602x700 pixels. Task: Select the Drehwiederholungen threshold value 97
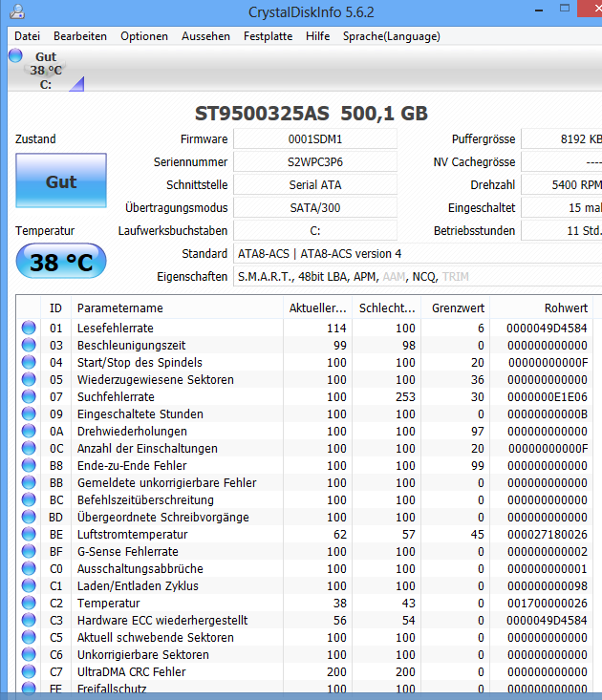478,432
